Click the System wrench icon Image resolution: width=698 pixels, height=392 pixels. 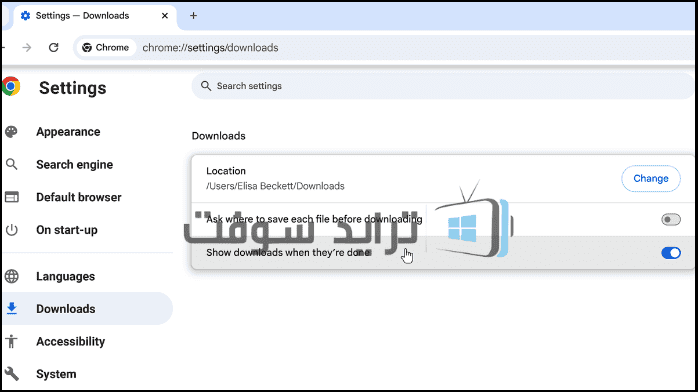click(12, 374)
